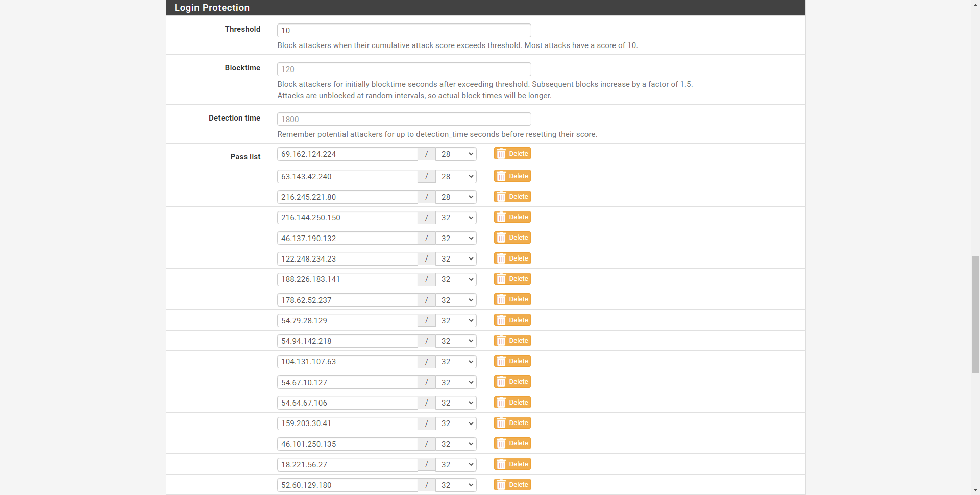Image resolution: width=980 pixels, height=495 pixels.
Task: Remove the 54.94.142.218 pass list row
Action: click(512, 341)
